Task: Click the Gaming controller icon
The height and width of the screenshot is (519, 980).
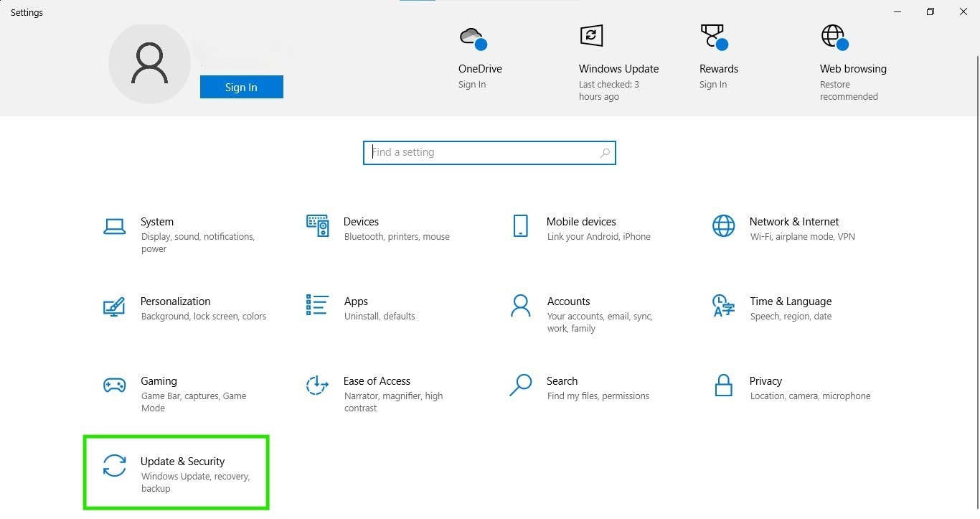Action: click(x=115, y=385)
